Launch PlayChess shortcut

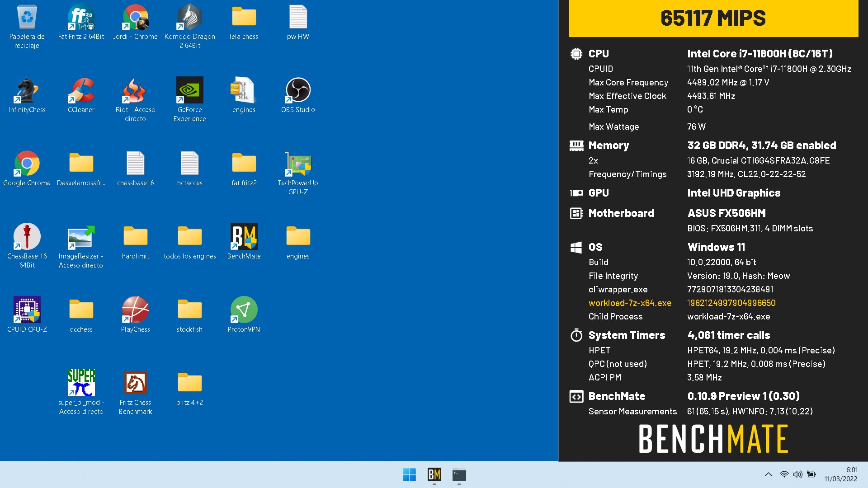coord(135,314)
